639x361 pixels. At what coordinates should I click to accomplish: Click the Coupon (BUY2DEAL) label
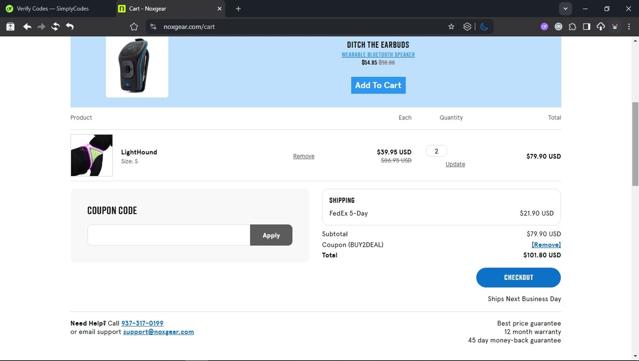pos(353,244)
